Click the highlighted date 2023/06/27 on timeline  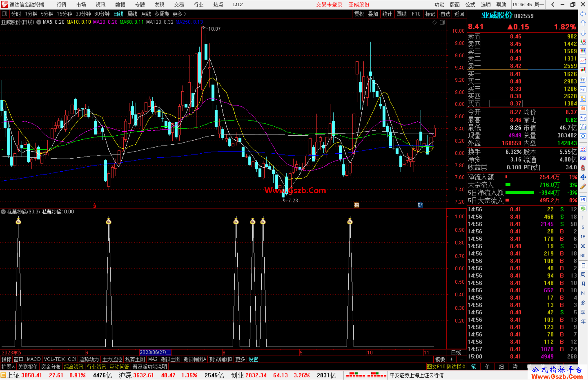coord(155,352)
